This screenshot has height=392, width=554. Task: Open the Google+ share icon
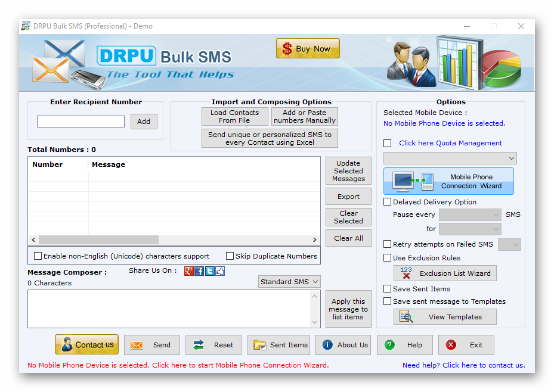point(189,271)
